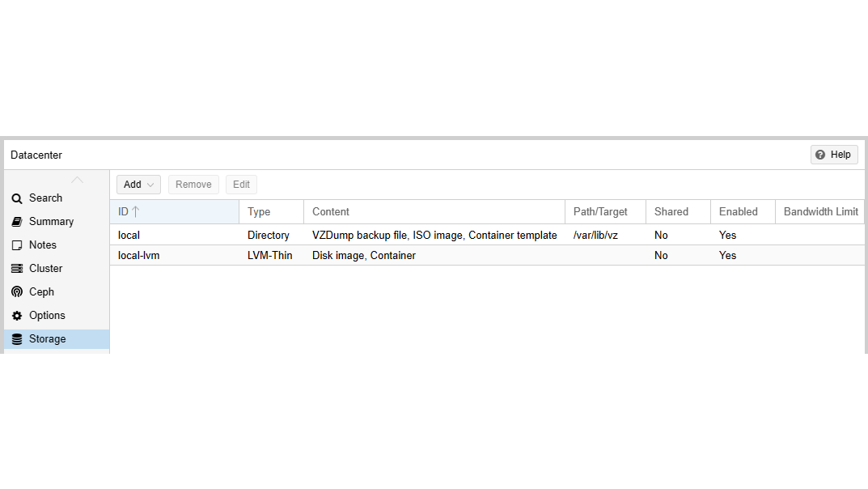Image resolution: width=868 pixels, height=489 pixels.
Task: Select the Ceph menu entry
Action: coord(41,292)
